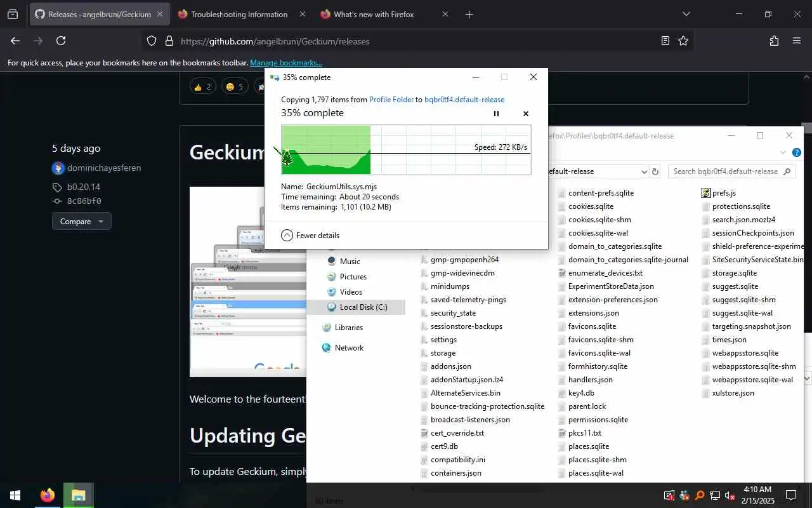
Task: Reload the GitHub releases page
Action: (x=61, y=41)
